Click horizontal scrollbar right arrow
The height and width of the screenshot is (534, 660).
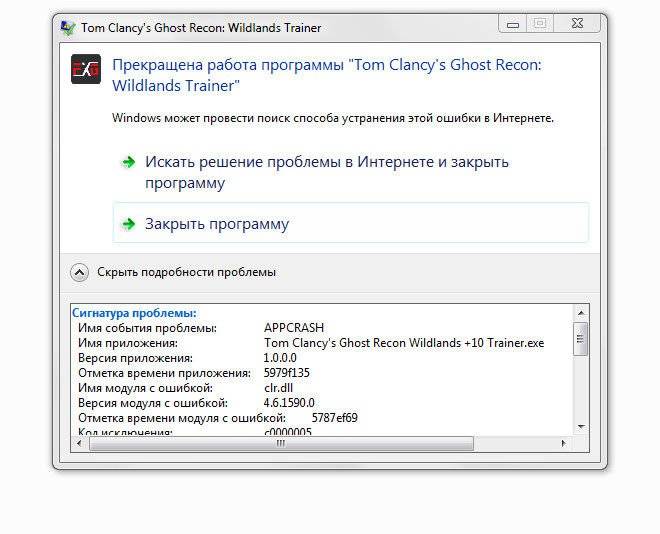pyautogui.click(x=564, y=444)
